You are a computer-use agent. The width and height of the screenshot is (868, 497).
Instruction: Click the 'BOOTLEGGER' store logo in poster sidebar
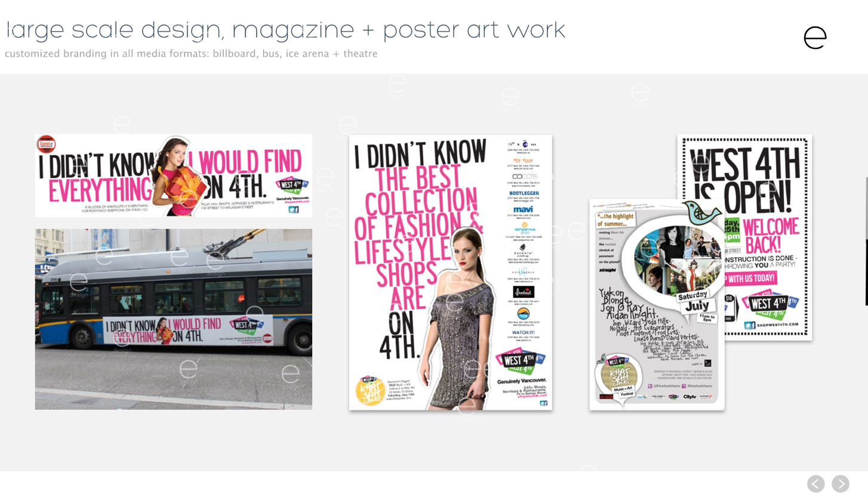[x=524, y=194]
